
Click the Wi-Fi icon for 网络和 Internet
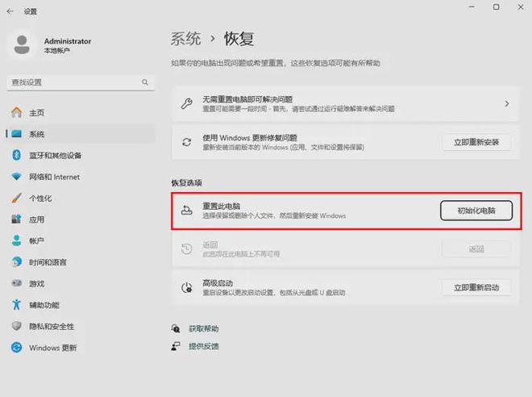(16, 177)
